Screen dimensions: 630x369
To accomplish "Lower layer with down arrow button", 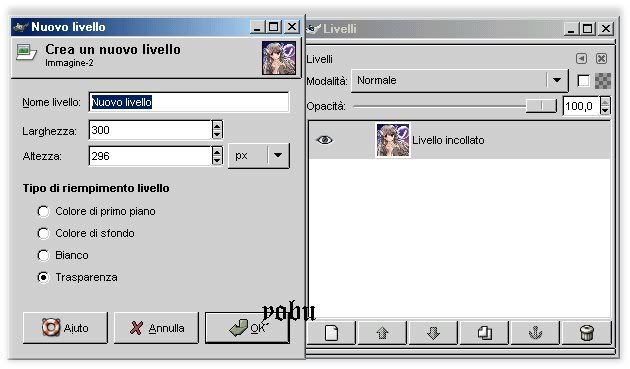I will pyautogui.click(x=433, y=333).
